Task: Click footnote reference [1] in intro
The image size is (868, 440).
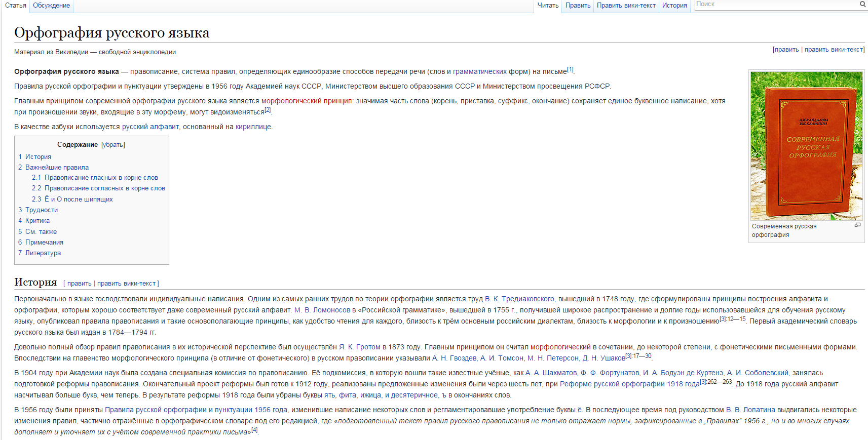Action: tap(570, 70)
